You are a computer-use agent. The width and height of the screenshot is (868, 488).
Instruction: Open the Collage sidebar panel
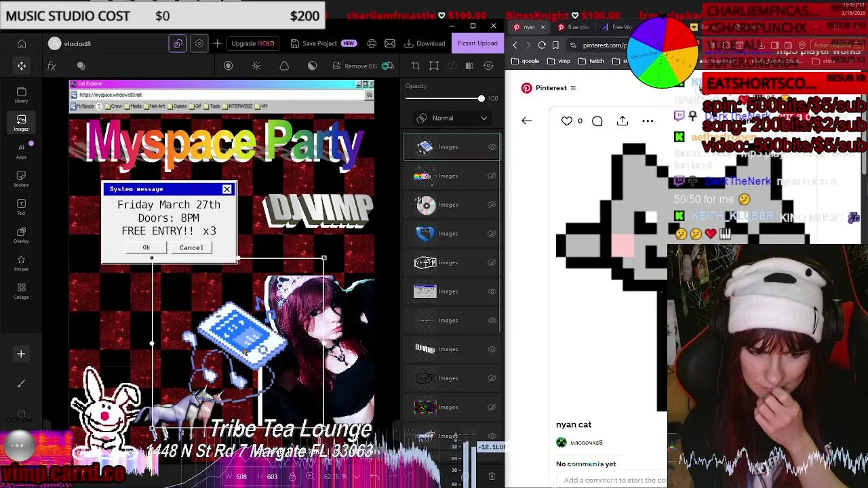[22, 291]
